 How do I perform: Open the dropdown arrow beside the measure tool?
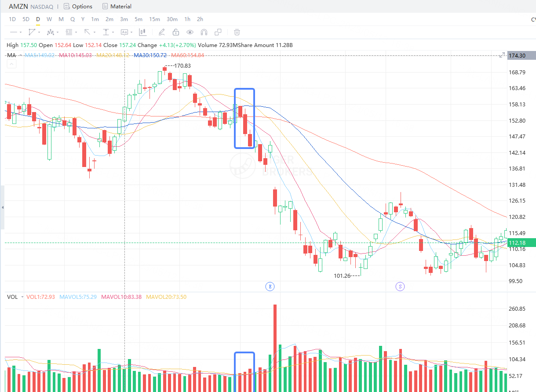pyautogui.click(x=113, y=32)
